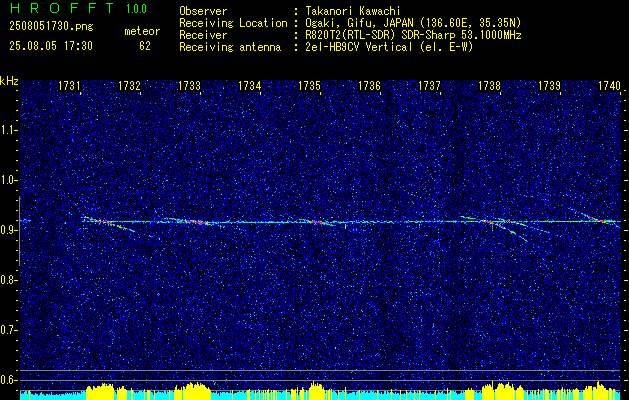Click frequency axis label 0.6
The width and height of the screenshot is (629, 400).
(x=8, y=380)
